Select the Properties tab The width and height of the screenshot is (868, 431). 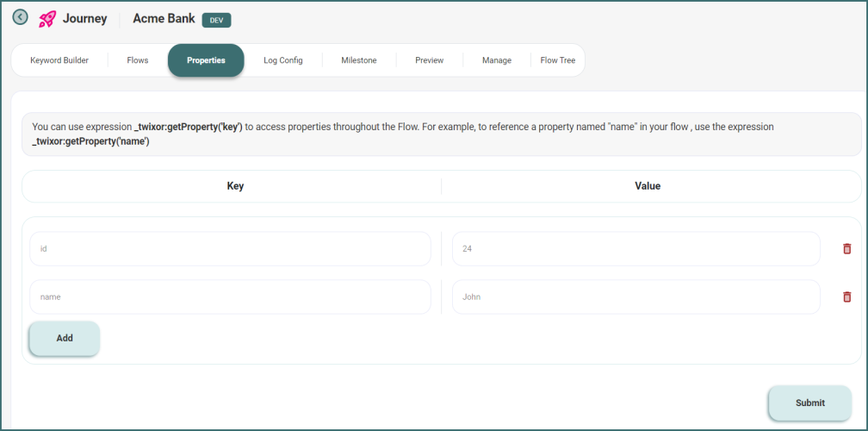[206, 60]
